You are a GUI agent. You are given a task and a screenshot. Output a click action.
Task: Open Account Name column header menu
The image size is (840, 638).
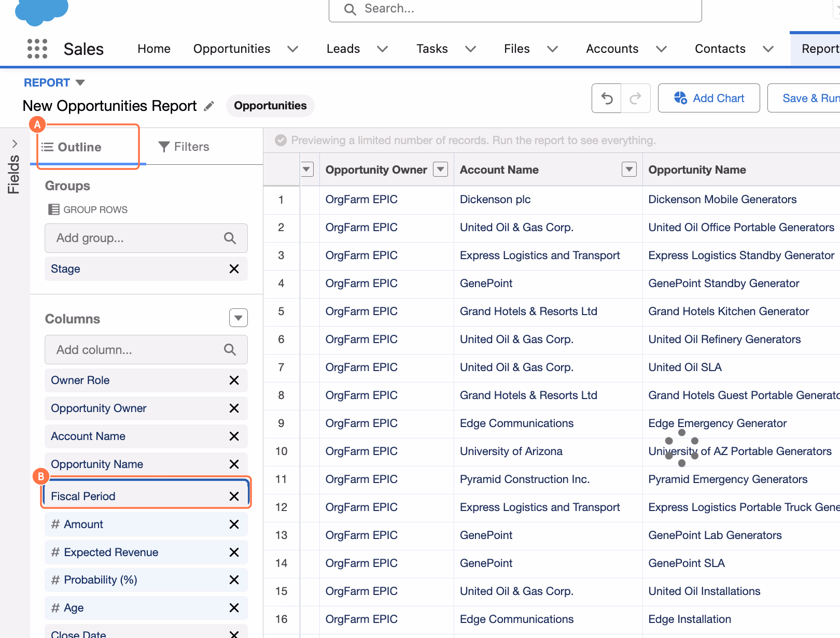coord(629,169)
